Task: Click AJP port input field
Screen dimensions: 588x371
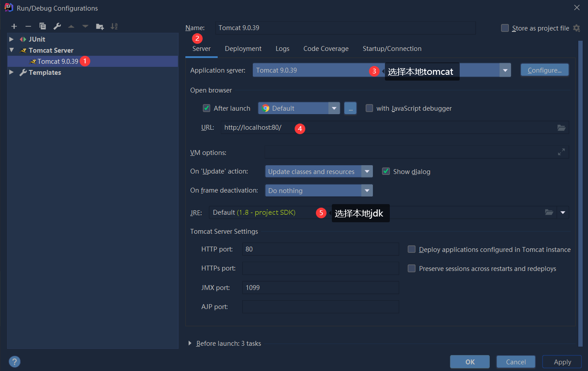Action: tap(321, 306)
